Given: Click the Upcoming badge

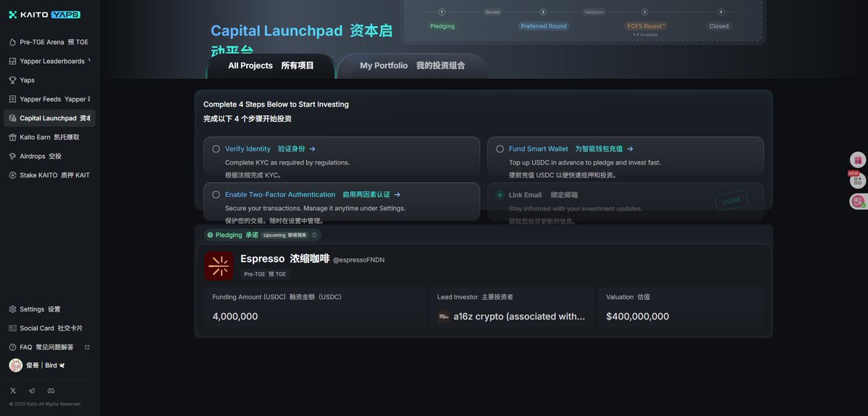Looking at the screenshot, I should point(285,235).
